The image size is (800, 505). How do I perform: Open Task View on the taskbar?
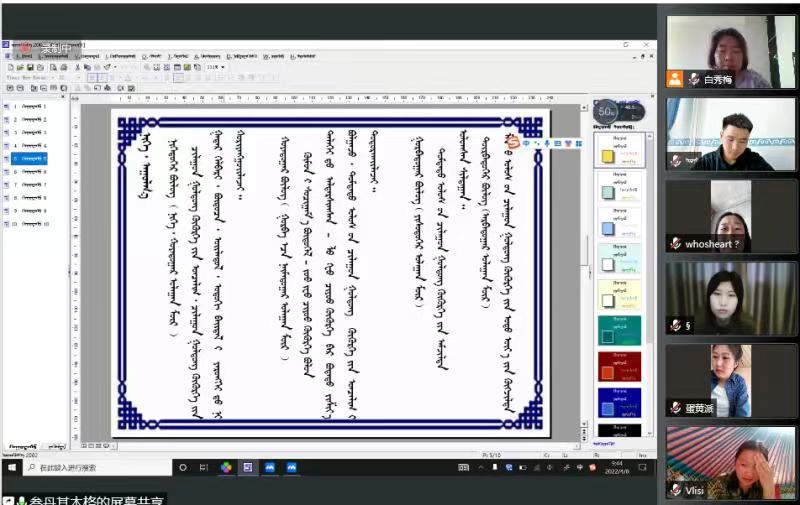(x=204, y=467)
